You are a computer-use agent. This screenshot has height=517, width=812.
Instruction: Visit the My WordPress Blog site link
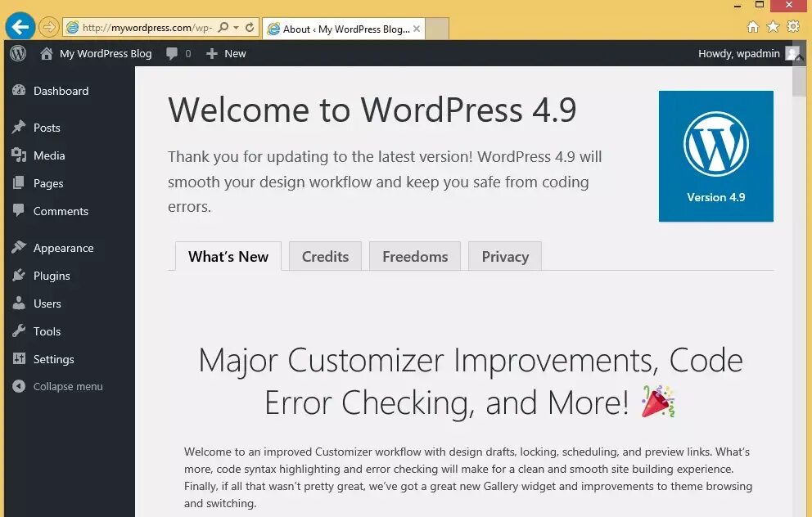106,53
